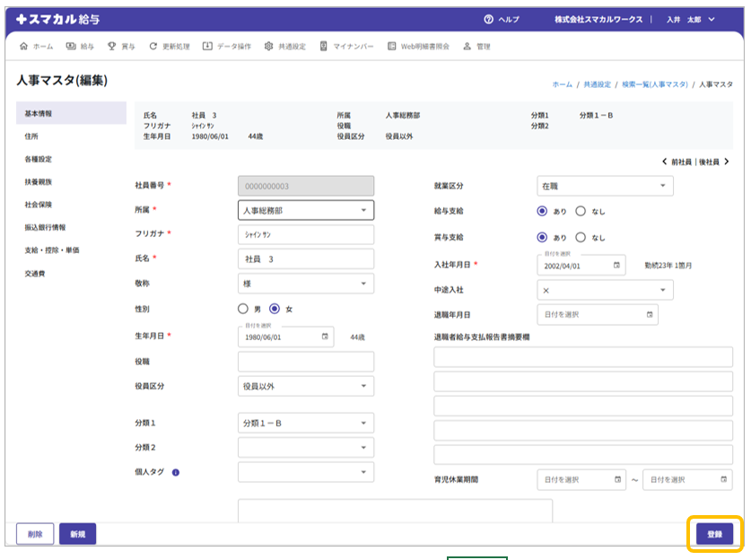751x560 pixels.
Task: Click the info icon beside 個人タグ
Action: (x=176, y=472)
